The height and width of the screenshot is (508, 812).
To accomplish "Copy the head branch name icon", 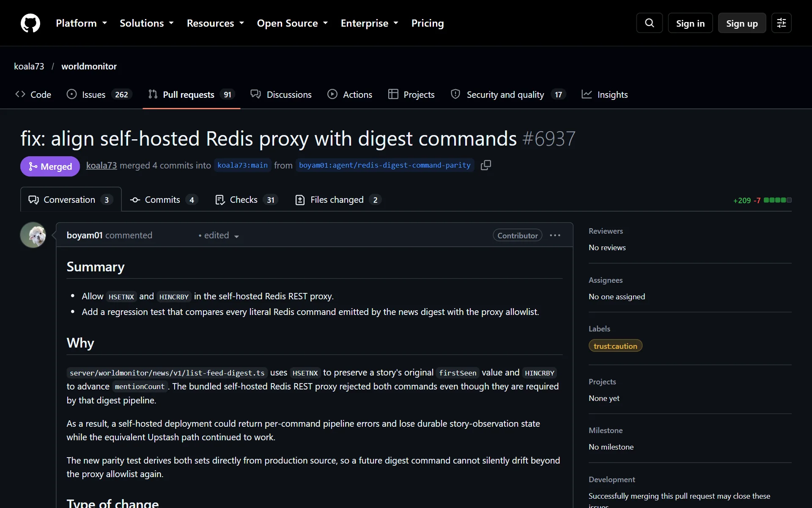I will [486, 165].
